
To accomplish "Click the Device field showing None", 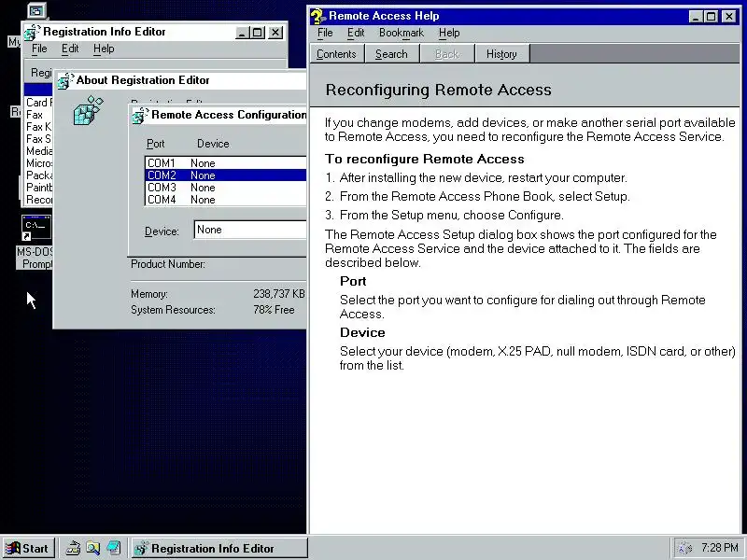I will [250, 230].
